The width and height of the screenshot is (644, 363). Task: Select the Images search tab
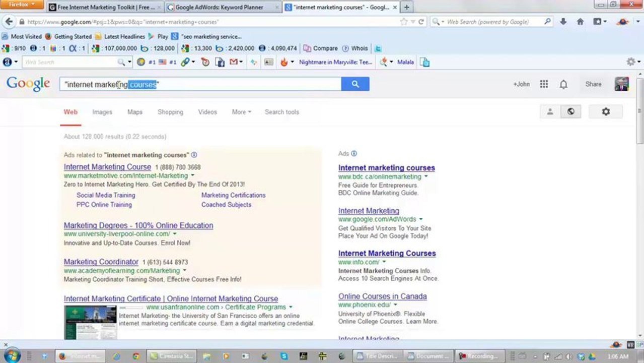pos(102,112)
